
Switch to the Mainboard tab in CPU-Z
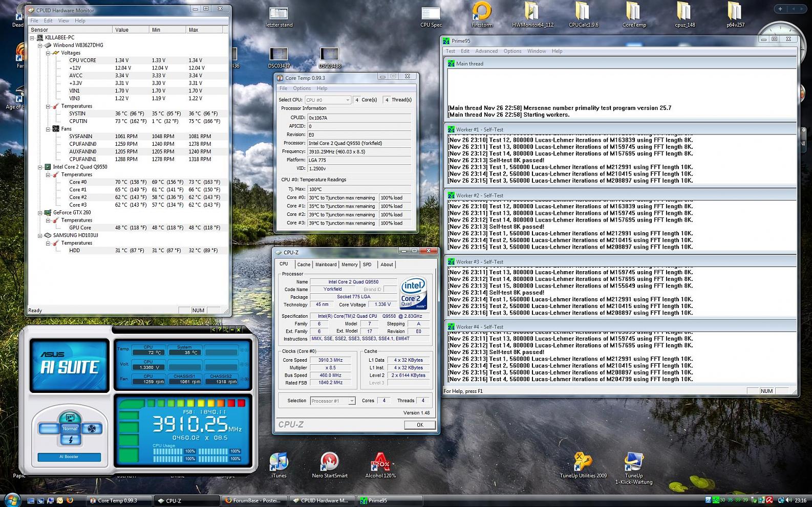326,264
